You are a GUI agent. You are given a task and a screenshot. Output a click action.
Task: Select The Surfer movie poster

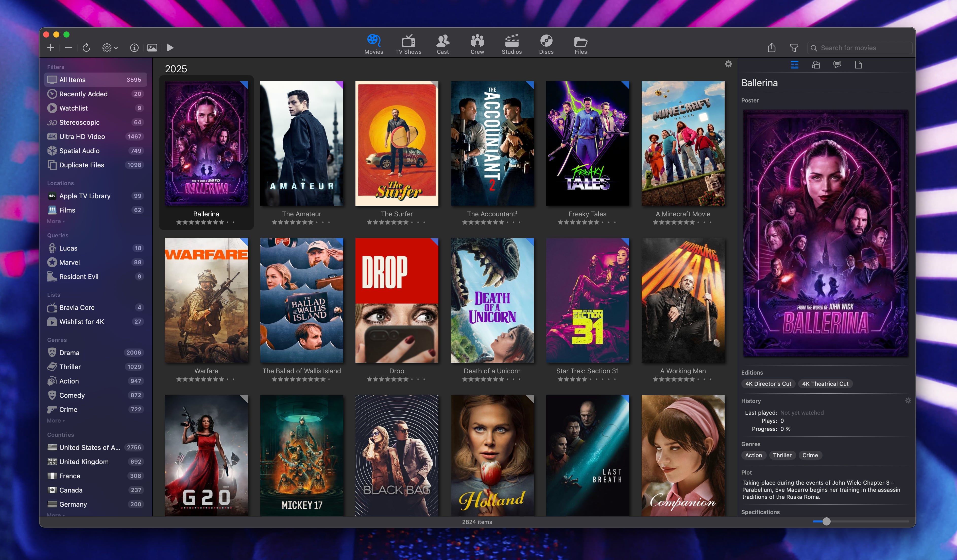[x=397, y=143]
